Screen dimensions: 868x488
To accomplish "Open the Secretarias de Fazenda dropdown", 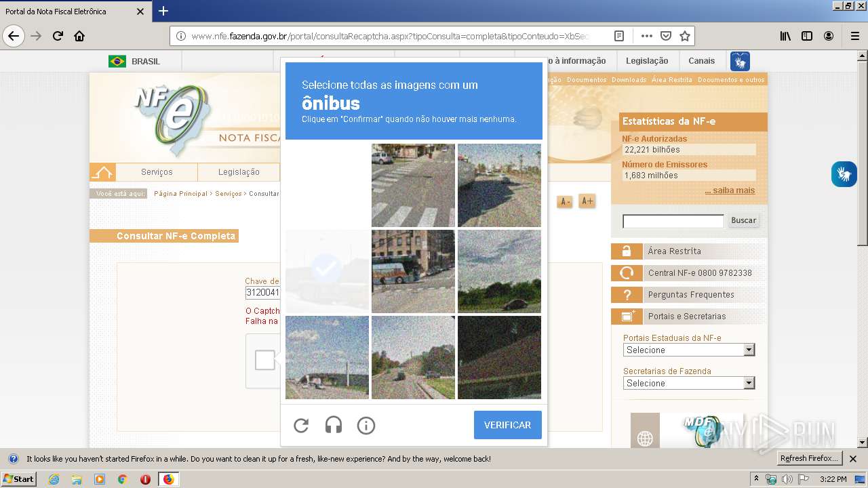I will pos(689,383).
